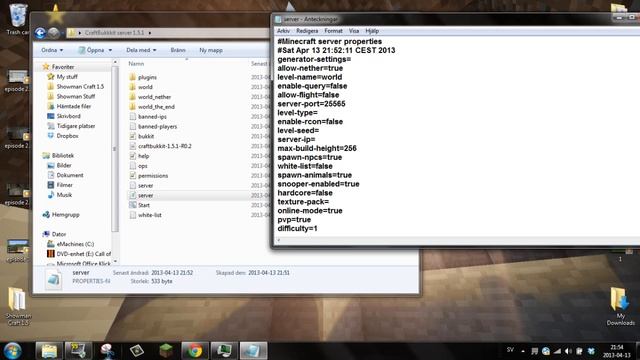Open the Arkiv menu in Notepad

283,31
